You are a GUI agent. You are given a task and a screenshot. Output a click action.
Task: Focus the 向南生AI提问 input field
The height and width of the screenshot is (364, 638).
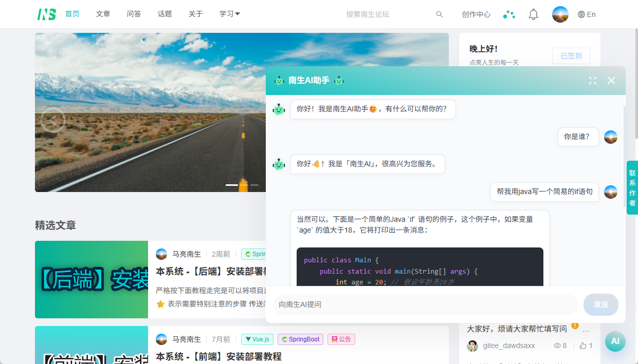[425, 304]
